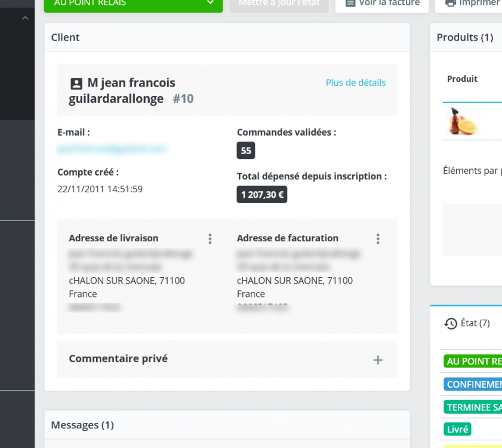This screenshot has width=502, height=448.
Task: Expand Commentaire privé with plus icon
Action: [378, 360]
